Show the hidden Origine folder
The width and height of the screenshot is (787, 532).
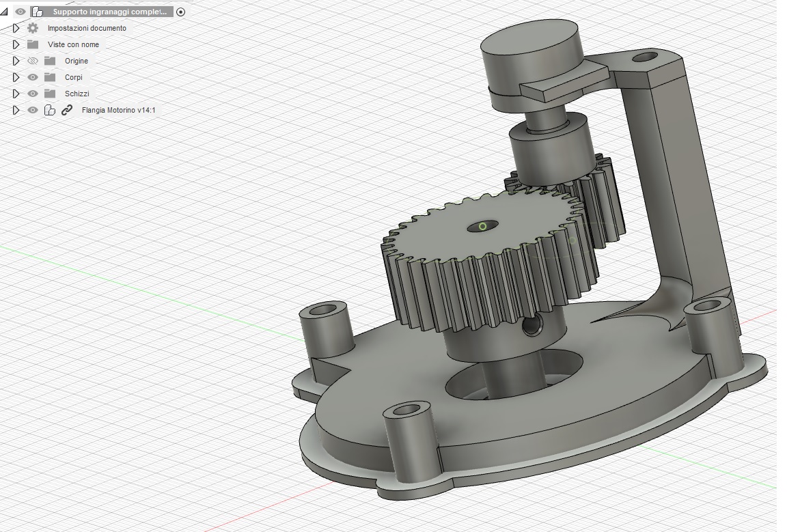click(33, 61)
